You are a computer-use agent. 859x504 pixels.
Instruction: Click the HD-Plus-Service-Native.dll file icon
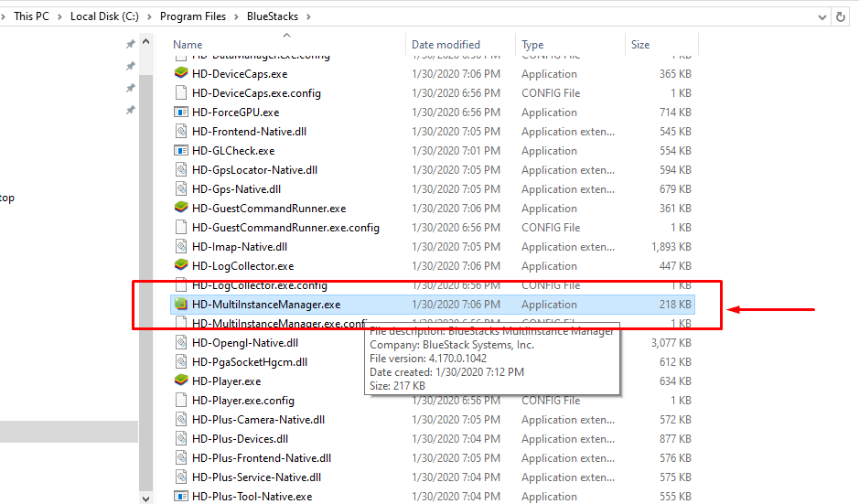181,477
